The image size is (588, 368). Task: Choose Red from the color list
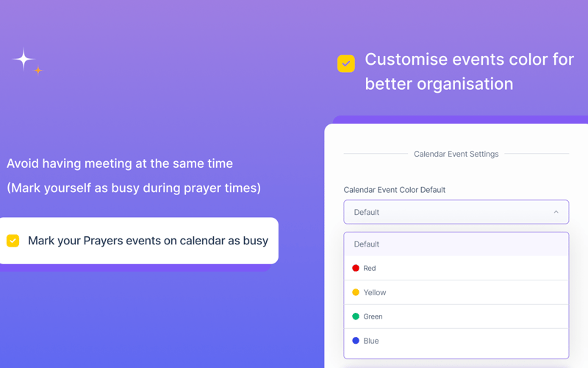click(x=456, y=268)
